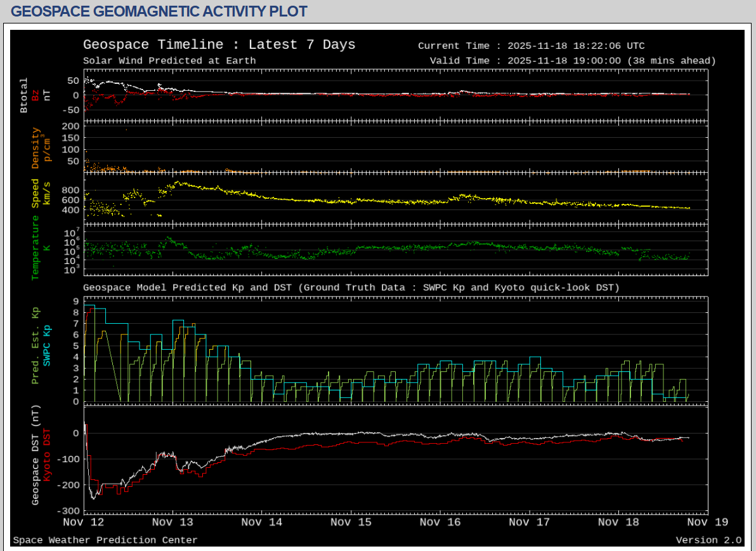Click the yellow Speed km/s axis label
756x551 pixels.
tap(36, 193)
